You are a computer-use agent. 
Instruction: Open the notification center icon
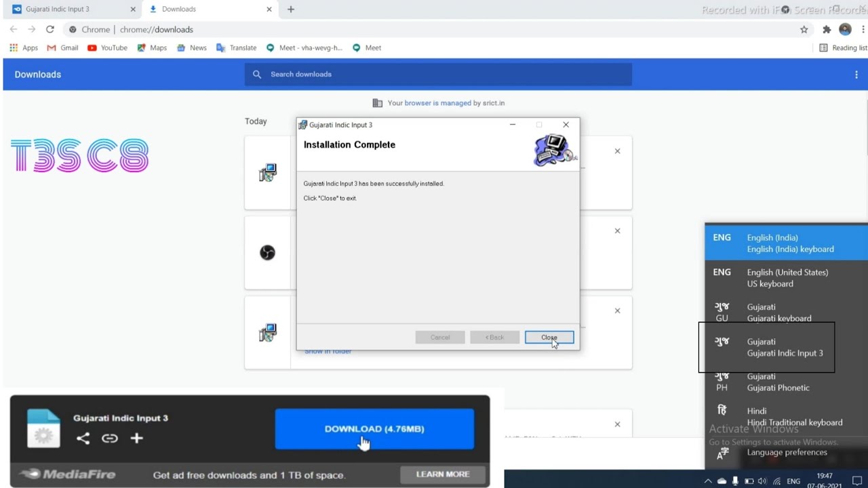[856, 481]
